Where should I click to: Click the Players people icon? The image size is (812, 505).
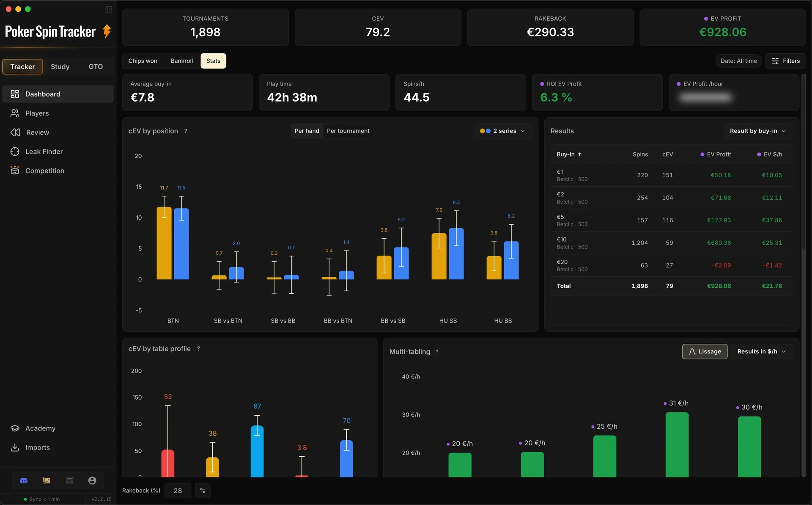(15, 113)
